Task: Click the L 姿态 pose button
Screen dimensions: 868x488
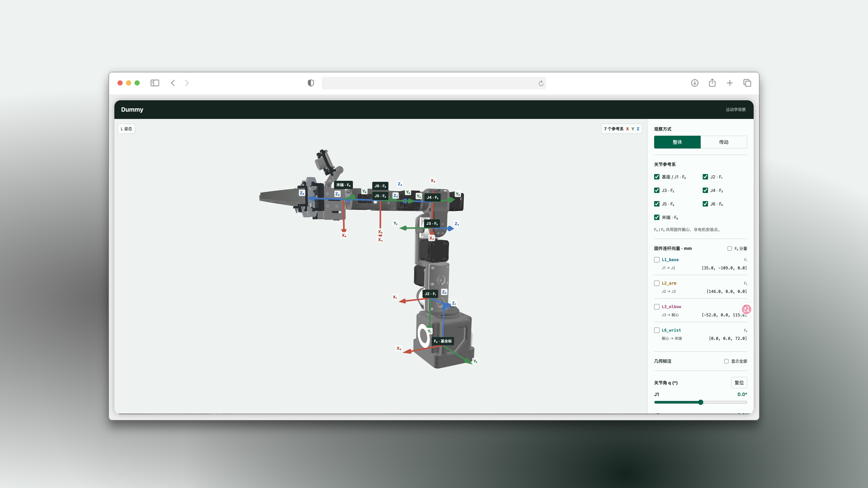Action: 126,129
